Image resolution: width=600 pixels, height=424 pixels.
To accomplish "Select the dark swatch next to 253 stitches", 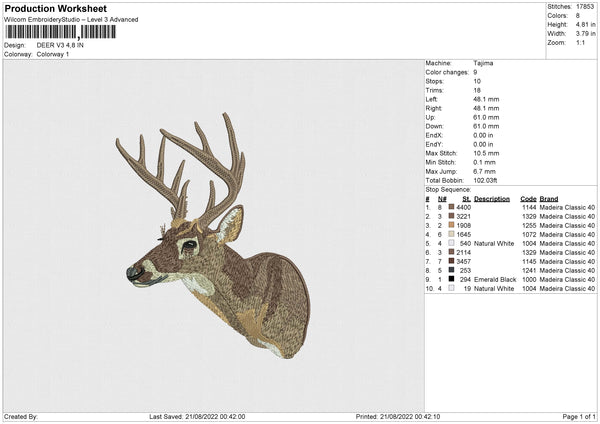I will coord(451,270).
